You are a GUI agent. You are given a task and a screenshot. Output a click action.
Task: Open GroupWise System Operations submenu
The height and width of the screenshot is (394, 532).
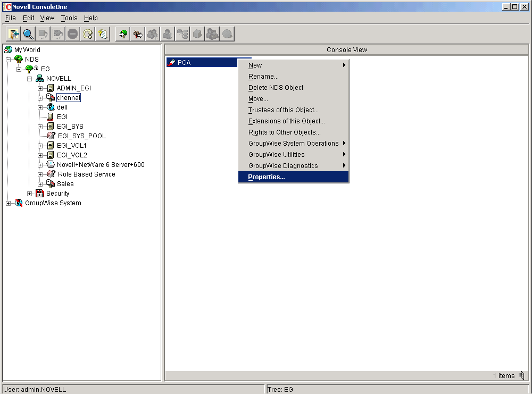point(294,144)
